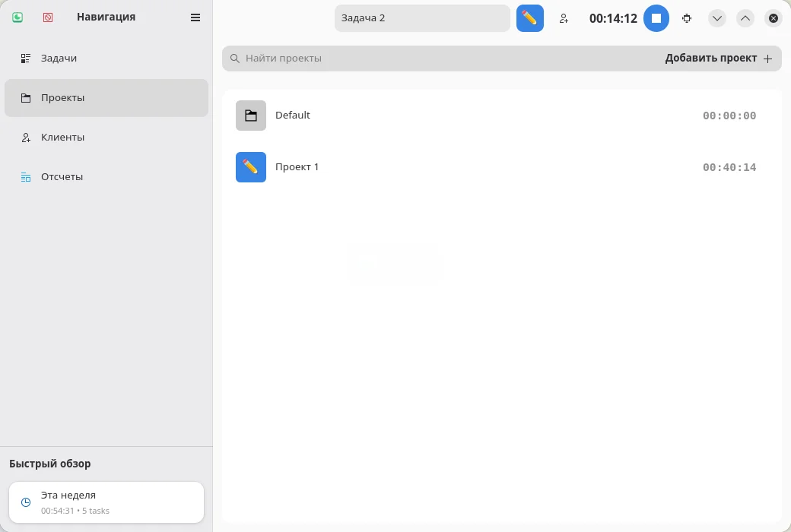This screenshot has height=532, width=791.
Task: Click the green tray icon at top left
Action: pyautogui.click(x=17, y=17)
